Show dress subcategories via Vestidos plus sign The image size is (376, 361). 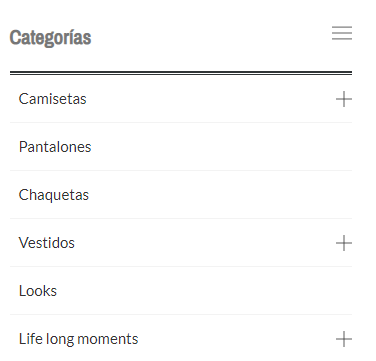pyautogui.click(x=344, y=243)
